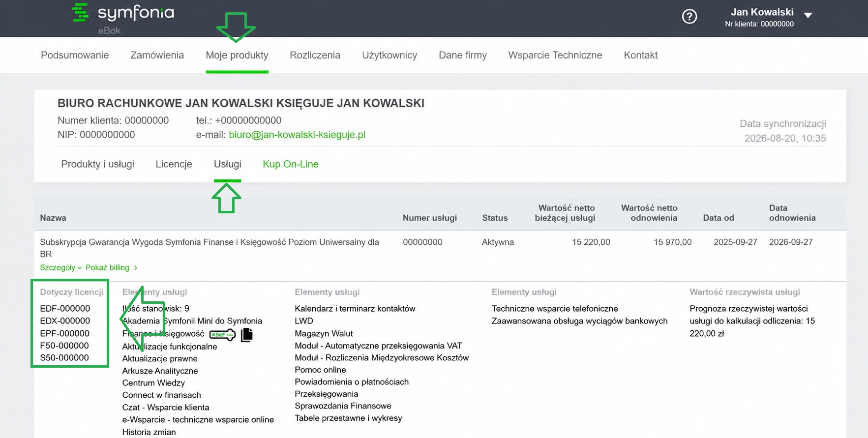Click Centrum Wiedzy entry
Viewport: 868px width, 438px height.
(153, 383)
